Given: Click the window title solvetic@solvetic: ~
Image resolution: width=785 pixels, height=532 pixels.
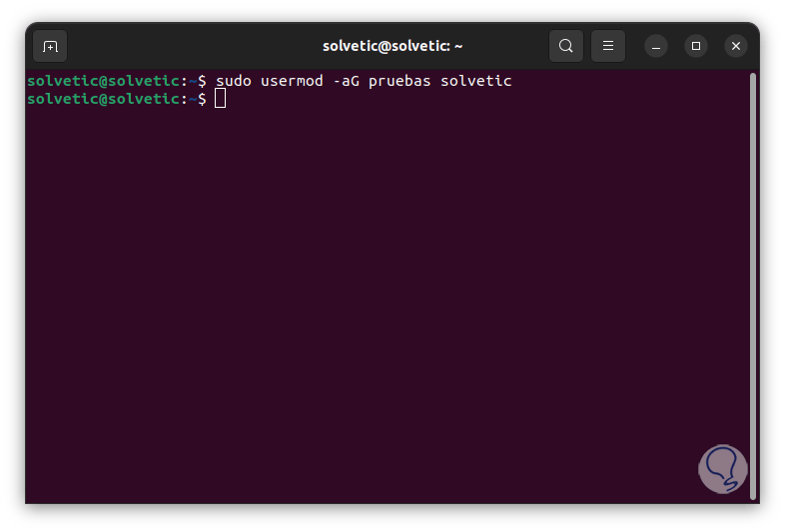Looking at the screenshot, I should (x=392, y=46).
